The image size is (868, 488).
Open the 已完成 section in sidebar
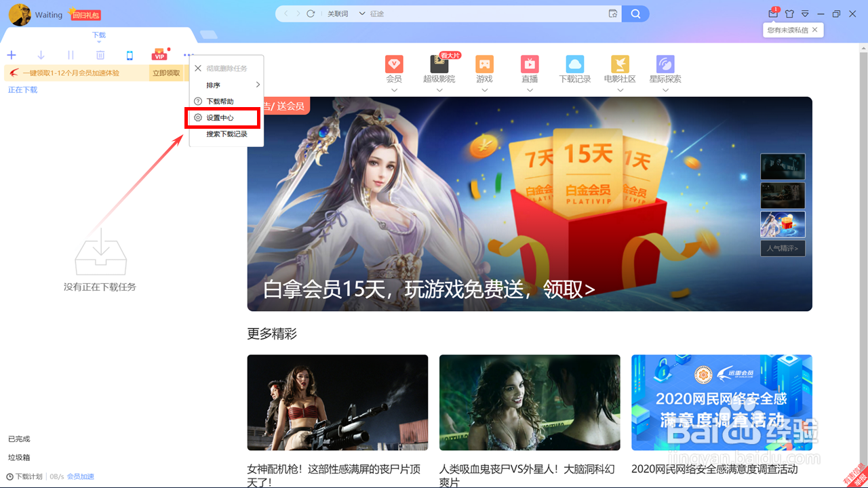[x=19, y=439]
